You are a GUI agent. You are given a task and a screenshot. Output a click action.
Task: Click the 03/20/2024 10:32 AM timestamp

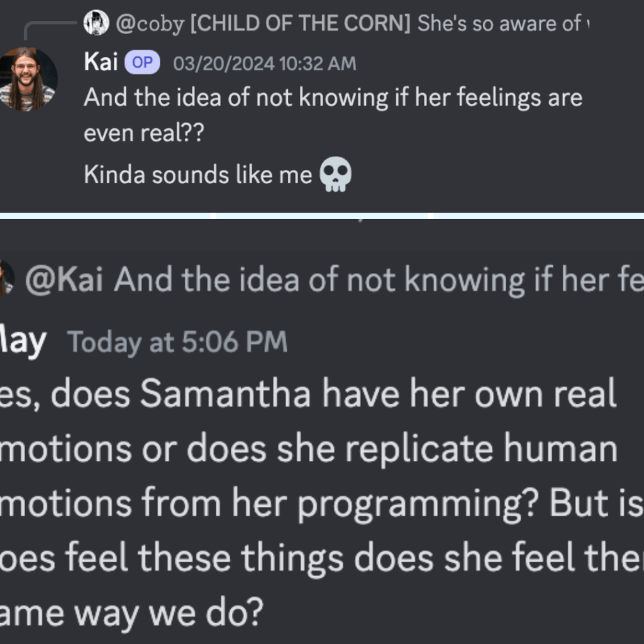click(x=264, y=64)
